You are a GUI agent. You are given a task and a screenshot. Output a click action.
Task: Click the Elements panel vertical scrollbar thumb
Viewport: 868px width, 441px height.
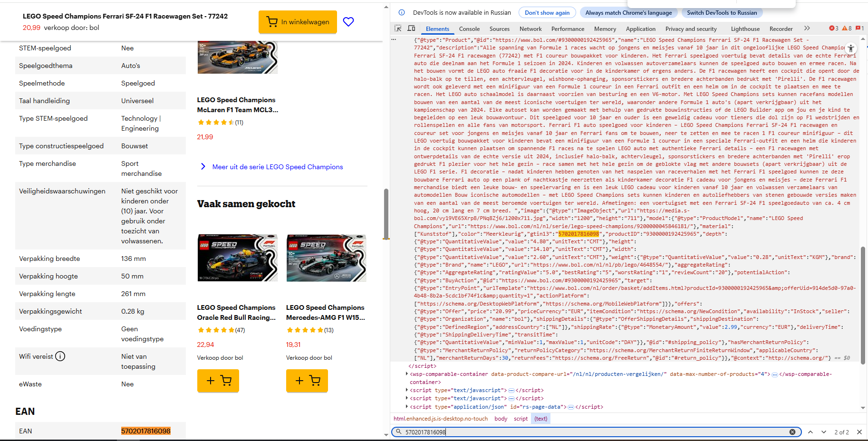863,306
